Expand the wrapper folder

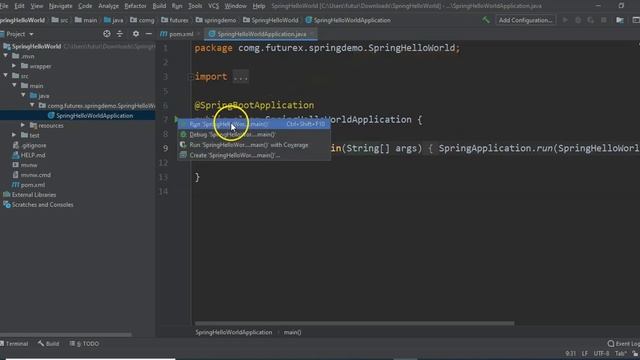pyautogui.click(x=14, y=66)
